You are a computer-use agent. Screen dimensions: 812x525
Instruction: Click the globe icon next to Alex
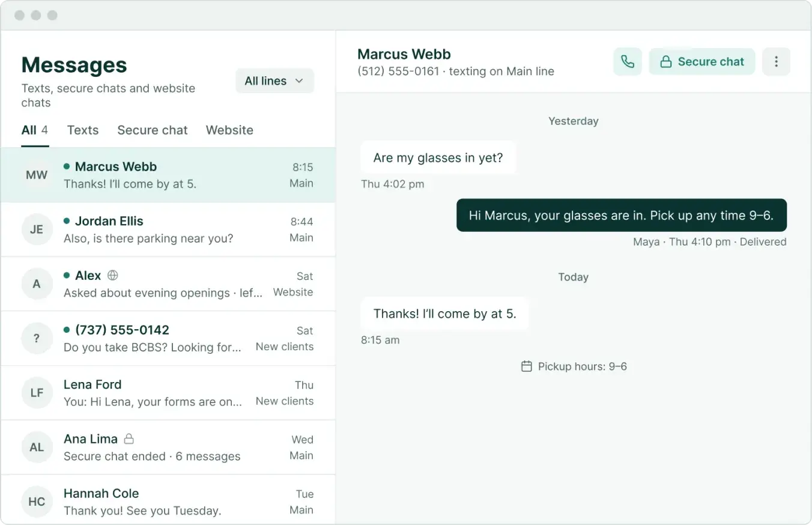(x=112, y=275)
